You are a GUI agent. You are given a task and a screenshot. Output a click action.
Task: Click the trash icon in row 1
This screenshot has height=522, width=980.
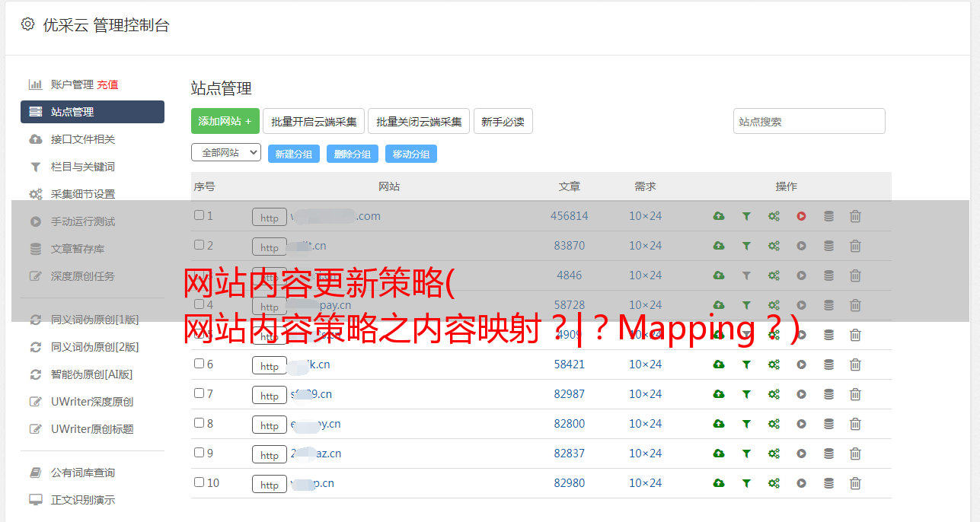coord(855,216)
